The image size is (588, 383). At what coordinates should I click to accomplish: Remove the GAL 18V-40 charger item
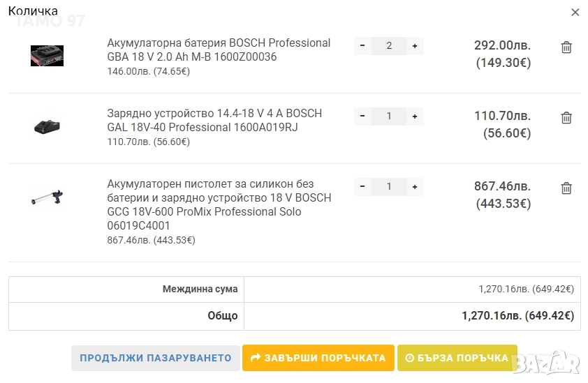point(566,118)
